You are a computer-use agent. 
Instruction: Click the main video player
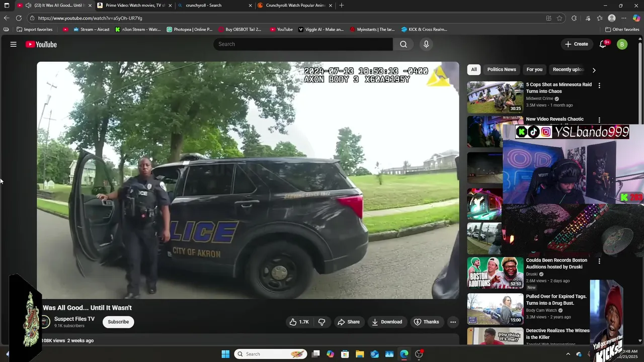[248, 180]
